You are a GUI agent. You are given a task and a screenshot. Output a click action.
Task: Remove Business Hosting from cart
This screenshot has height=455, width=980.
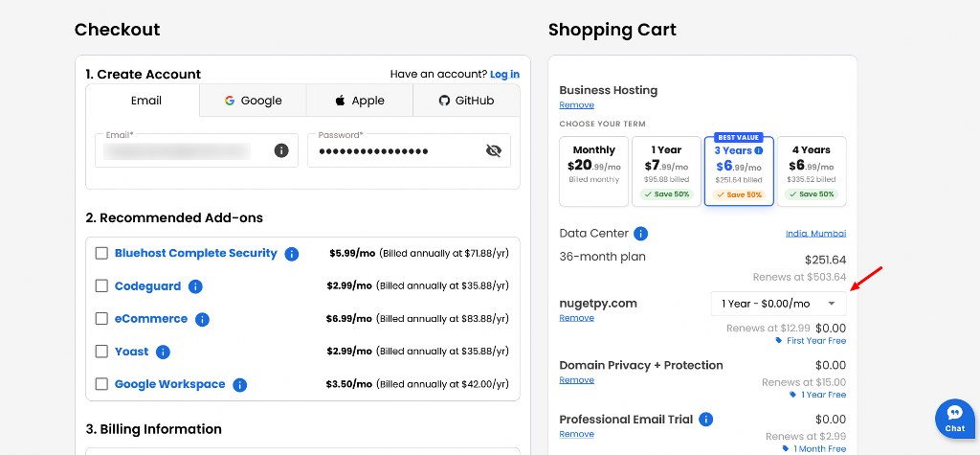tap(576, 104)
